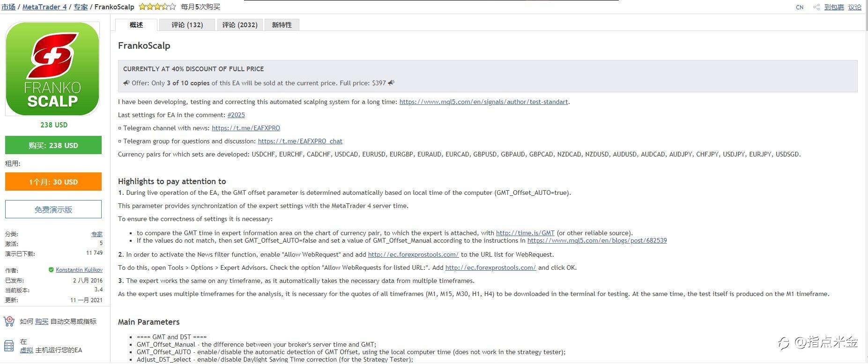Click the 'Main Parameters' heading

(x=149, y=322)
